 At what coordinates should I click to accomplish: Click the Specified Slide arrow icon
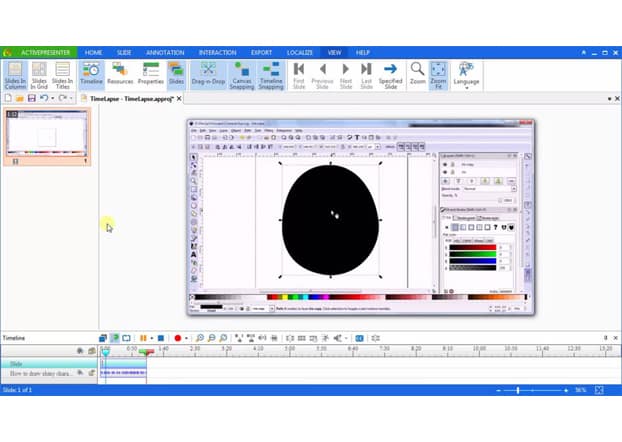click(390, 74)
